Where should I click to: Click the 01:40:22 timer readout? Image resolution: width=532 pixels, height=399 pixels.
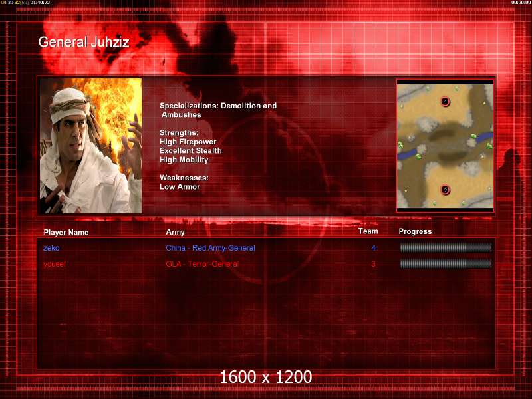pyautogui.click(x=40, y=3)
